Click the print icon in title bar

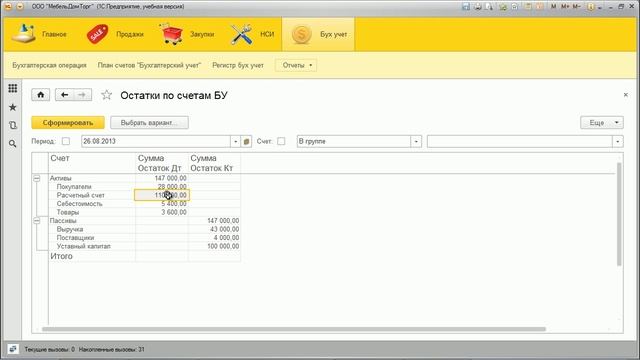click(478, 7)
